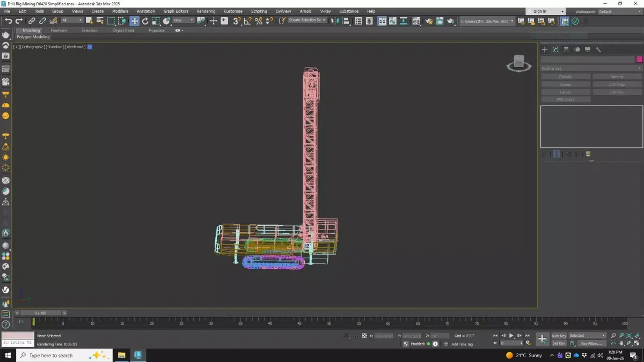Click the Set Key button
644x362 pixels.
click(x=559, y=343)
